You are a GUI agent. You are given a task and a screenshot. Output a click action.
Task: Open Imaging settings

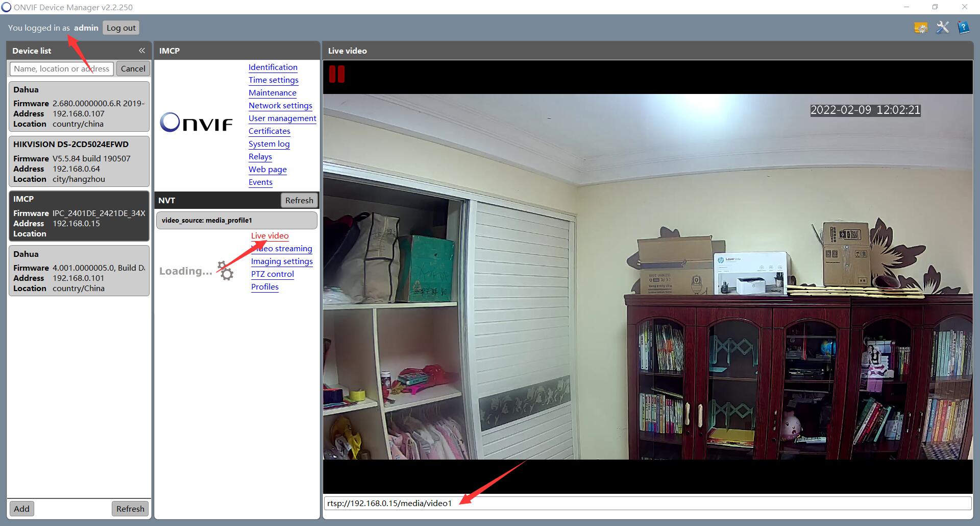pos(282,261)
